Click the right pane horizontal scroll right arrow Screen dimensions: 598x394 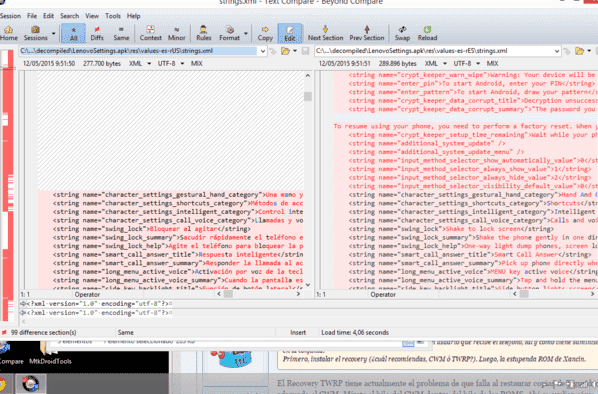pyautogui.click(x=593, y=294)
